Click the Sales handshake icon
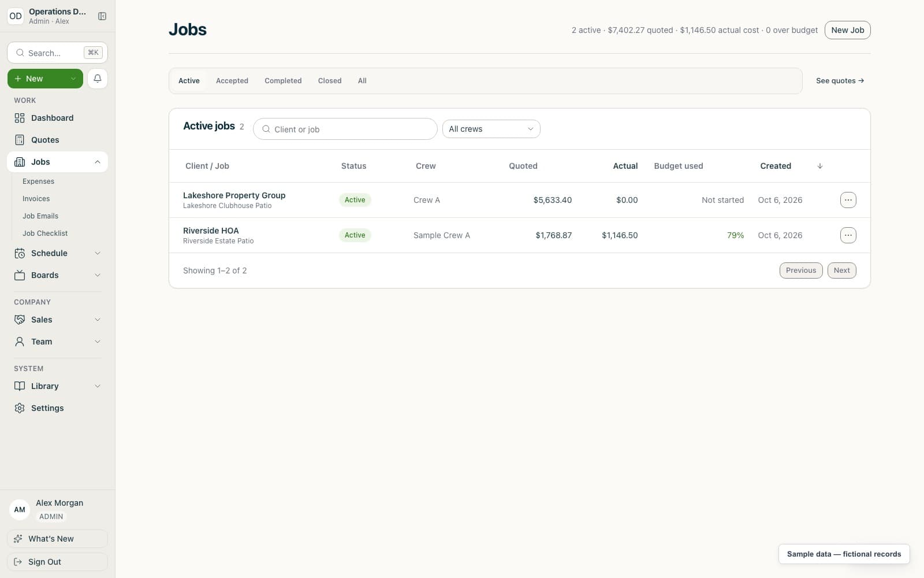 tap(20, 320)
